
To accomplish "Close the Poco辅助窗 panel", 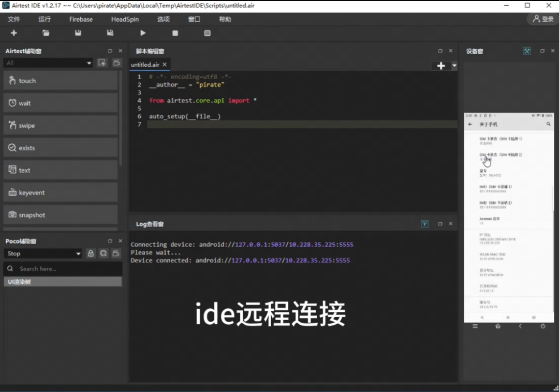I will (x=120, y=241).
